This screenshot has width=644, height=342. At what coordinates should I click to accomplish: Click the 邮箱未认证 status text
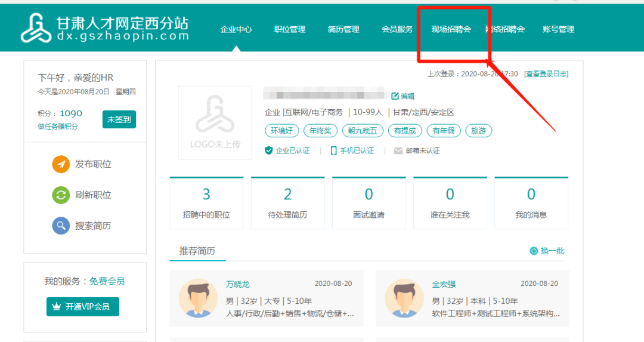[423, 150]
